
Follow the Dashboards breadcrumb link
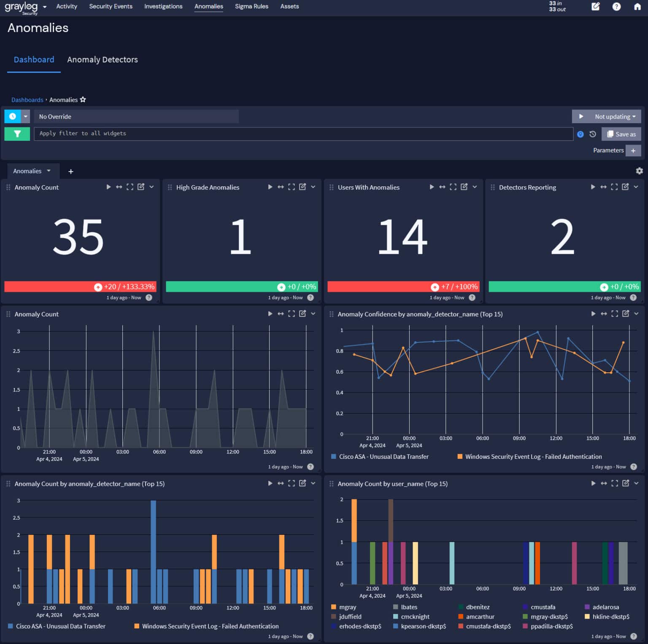27,100
